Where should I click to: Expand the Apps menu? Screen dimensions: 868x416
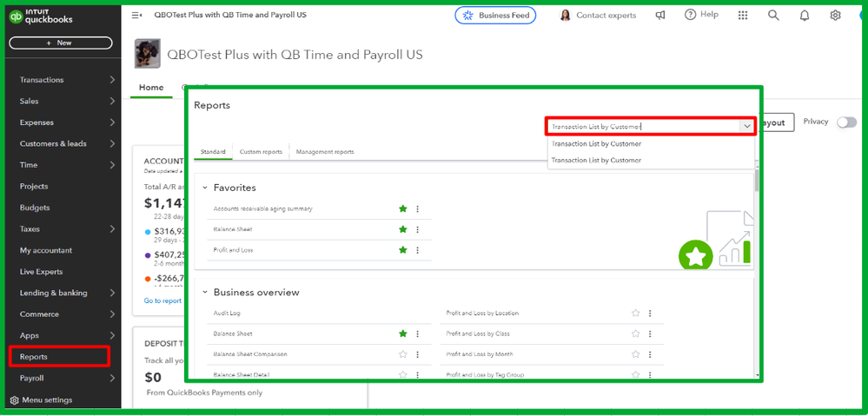coord(112,335)
